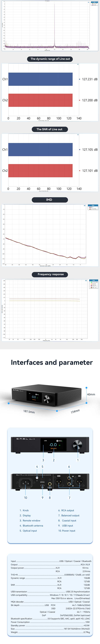Viewport: 100px width, 644px height.
Task: Click the value "127.101 dB"
Action: [x=90, y=171]
